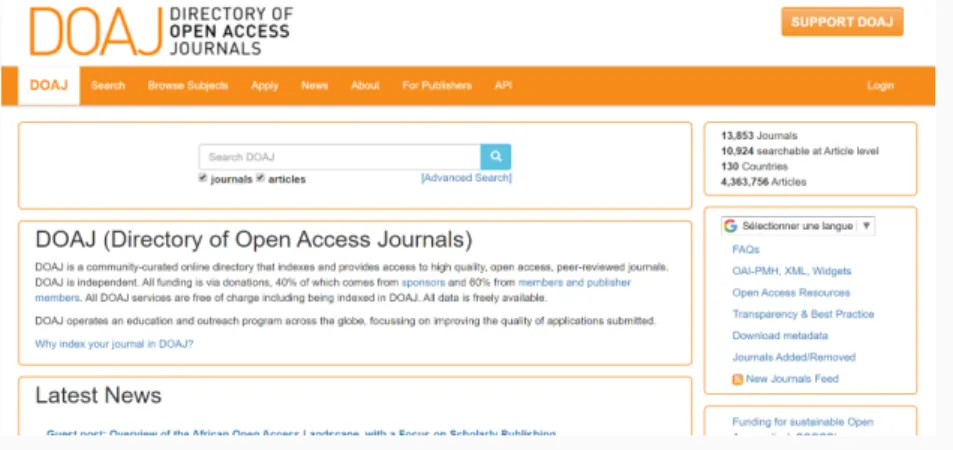Follow the sponsors link
Image resolution: width=953 pixels, height=450 pixels.
coord(423,283)
